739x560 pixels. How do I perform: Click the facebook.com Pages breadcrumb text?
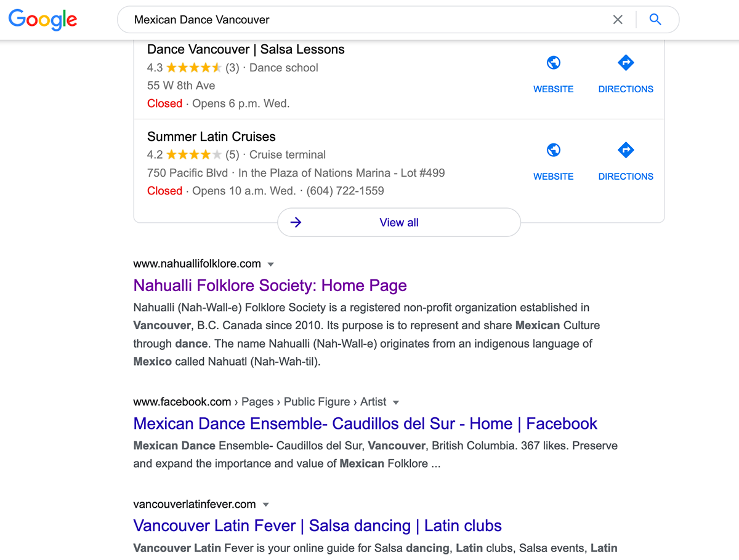tap(260, 402)
